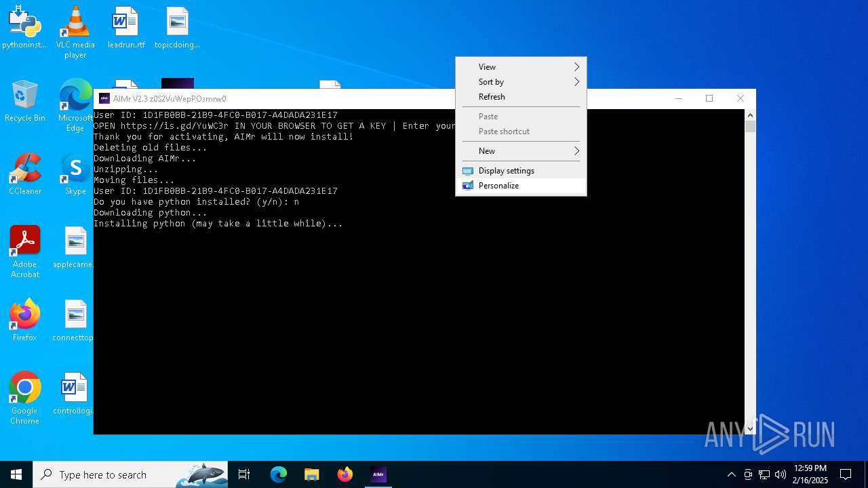Open Display settings from the context menu
The height and width of the screenshot is (488, 868).
click(x=521, y=170)
